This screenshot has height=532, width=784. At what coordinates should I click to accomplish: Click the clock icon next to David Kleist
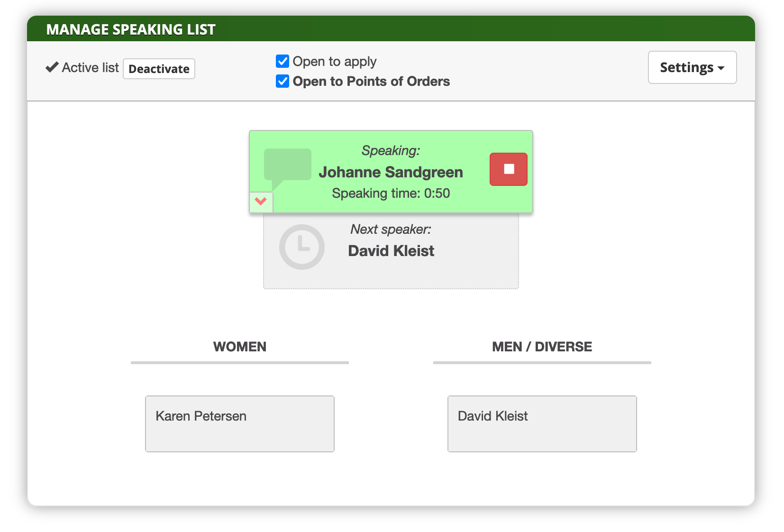[x=302, y=247]
